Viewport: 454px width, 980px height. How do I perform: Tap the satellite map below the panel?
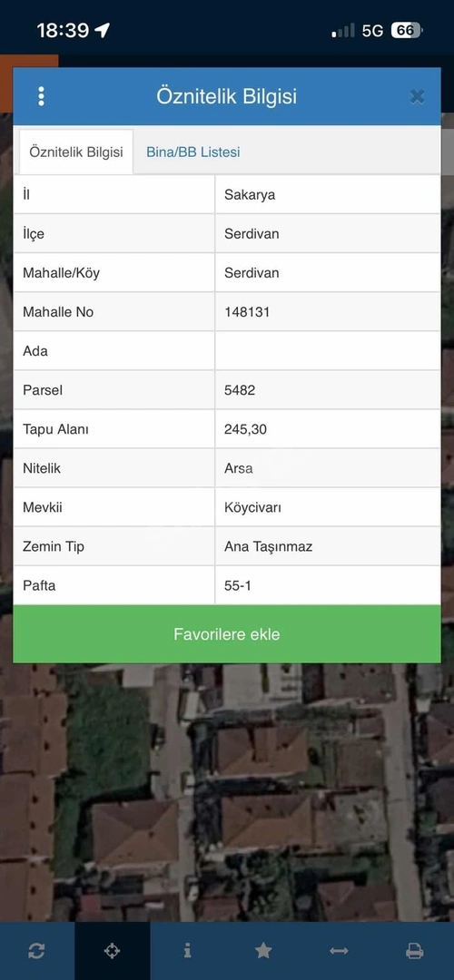pyautogui.click(x=227, y=790)
